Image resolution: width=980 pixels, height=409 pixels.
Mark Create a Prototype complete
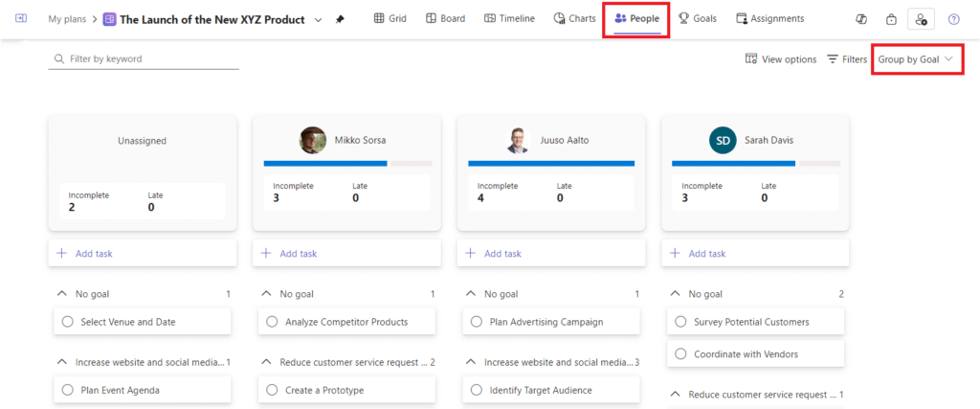tap(272, 390)
